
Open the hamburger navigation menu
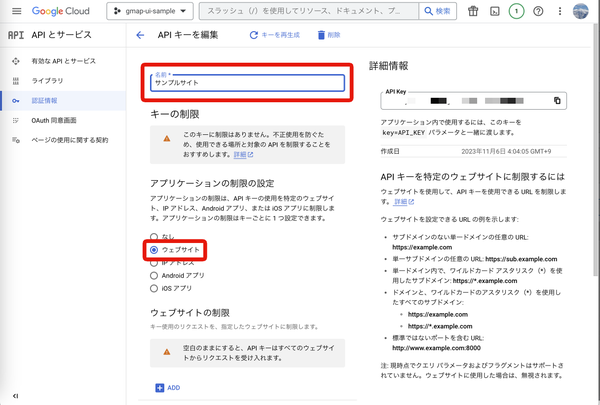click(16, 11)
